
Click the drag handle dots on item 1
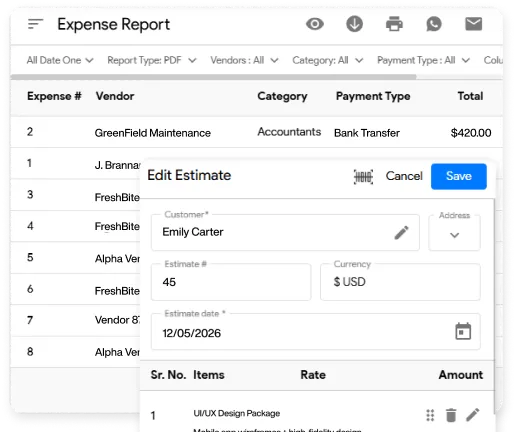point(430,415)
